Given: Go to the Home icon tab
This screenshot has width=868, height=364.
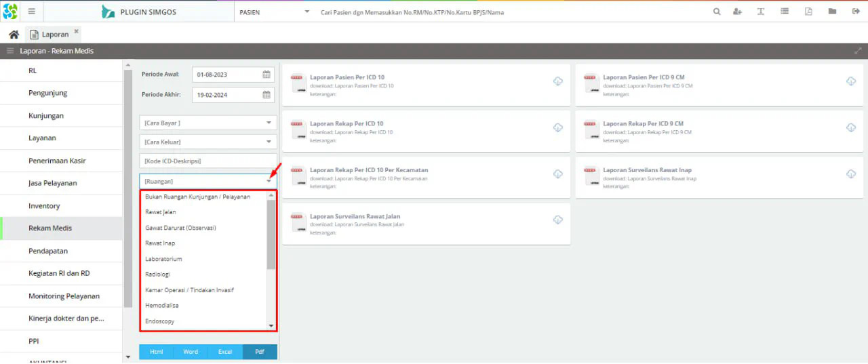Looking at the screenshot, I should (x=14, y=35).
